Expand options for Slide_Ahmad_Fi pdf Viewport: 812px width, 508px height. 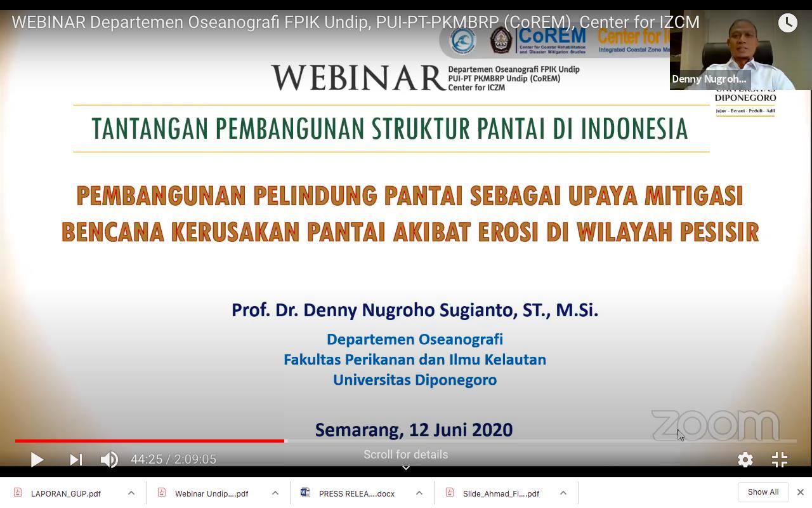(x=563, y=493)
